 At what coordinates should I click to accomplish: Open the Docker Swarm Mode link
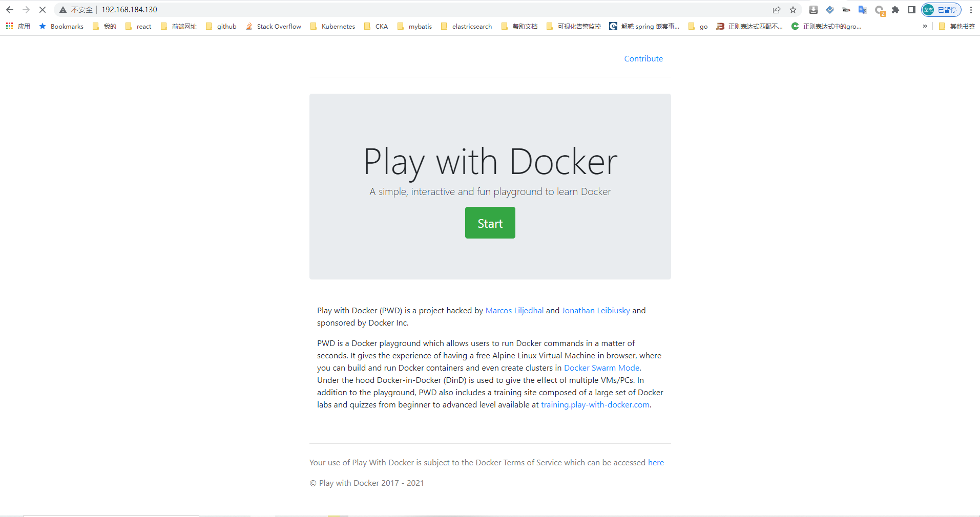601,368
